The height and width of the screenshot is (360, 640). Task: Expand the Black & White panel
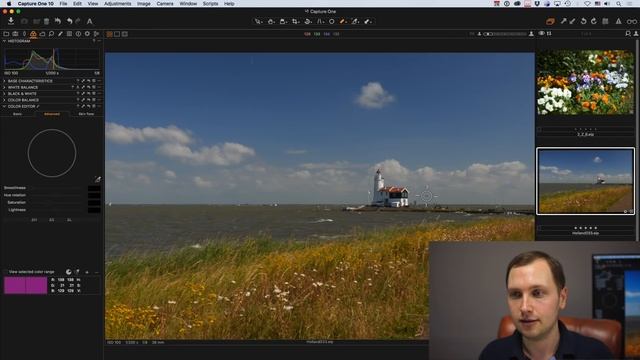4,93
